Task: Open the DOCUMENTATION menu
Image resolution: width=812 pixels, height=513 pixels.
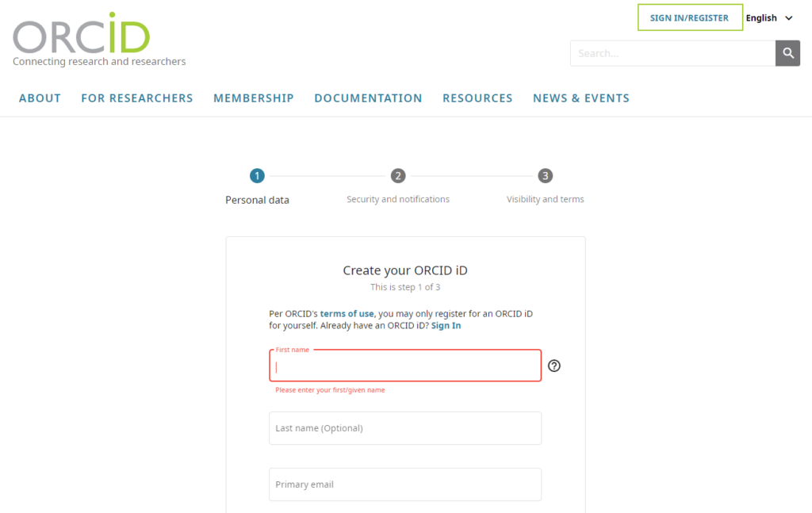Action: click(x=368, y=98)
